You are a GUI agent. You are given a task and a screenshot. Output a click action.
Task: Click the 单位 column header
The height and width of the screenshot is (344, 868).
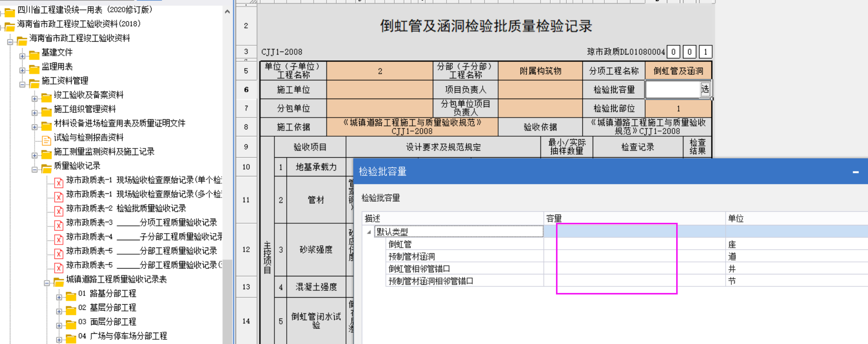797,219
